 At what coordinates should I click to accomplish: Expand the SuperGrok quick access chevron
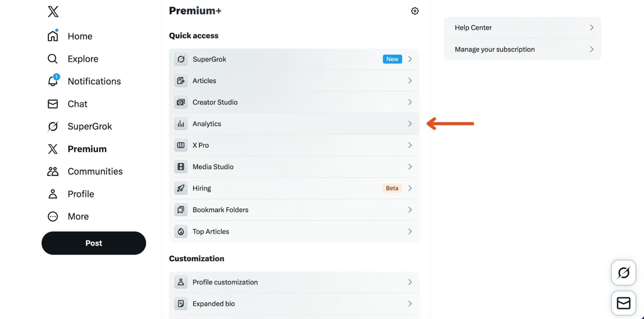[410, 59]
